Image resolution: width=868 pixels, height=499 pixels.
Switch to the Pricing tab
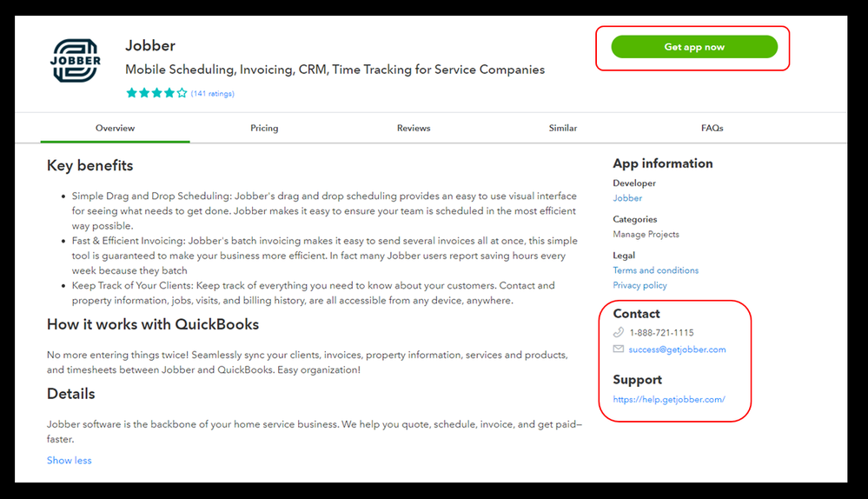pos(264,128)
